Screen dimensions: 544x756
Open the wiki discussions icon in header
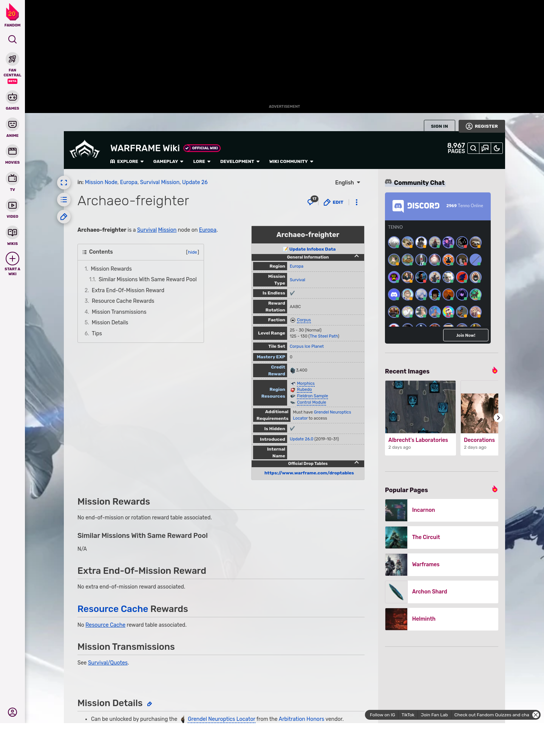(x=485, y=148)
